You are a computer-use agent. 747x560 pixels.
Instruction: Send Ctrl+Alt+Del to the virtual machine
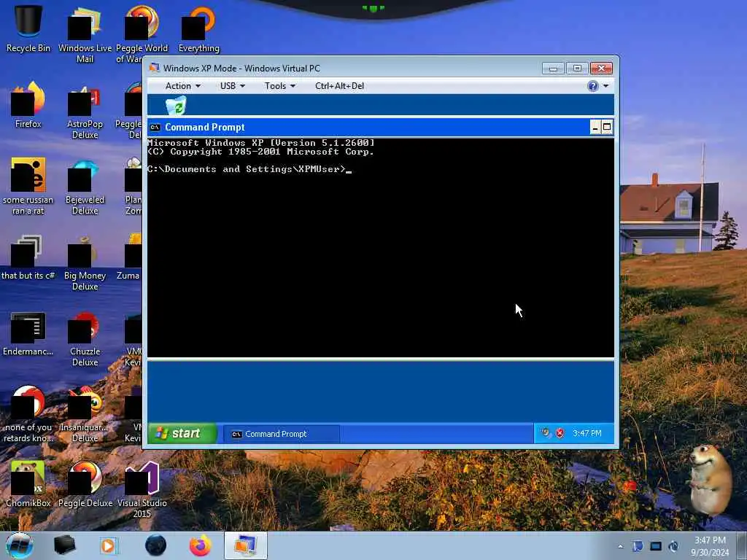[x=340, y=86]
